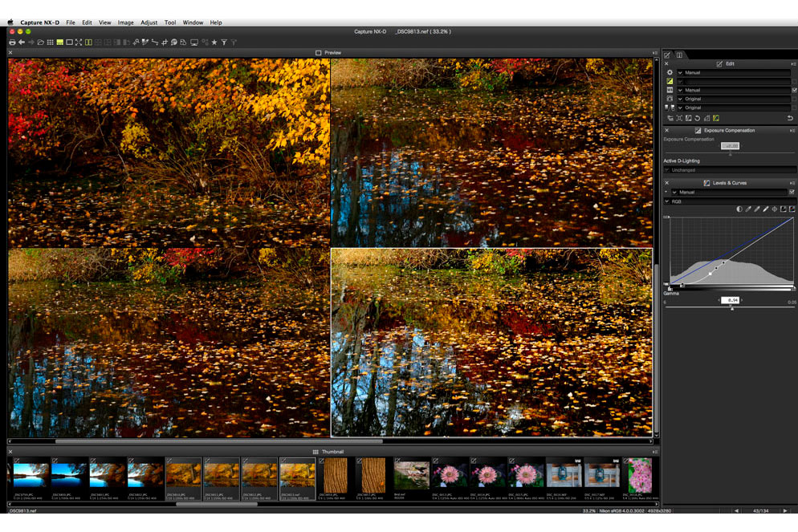Open the Image menu
Screen dimensions: 798x532
coord(125,22)
